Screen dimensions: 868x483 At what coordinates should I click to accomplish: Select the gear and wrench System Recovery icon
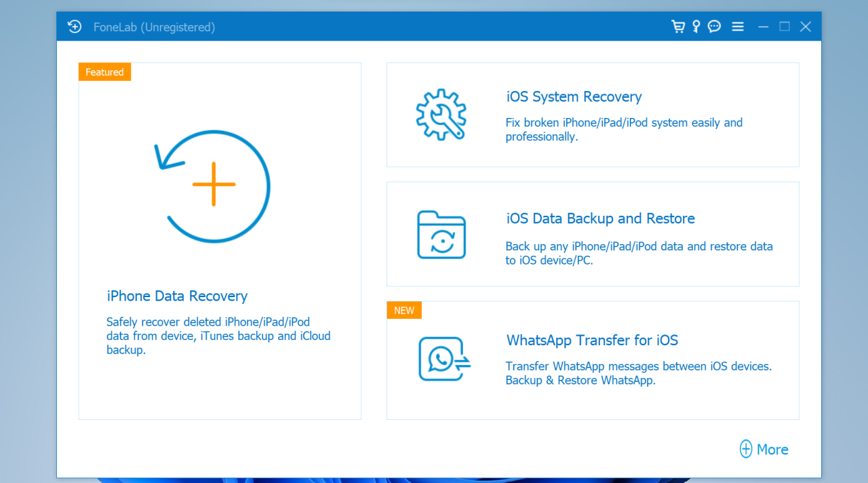click(x=441, y=115)
